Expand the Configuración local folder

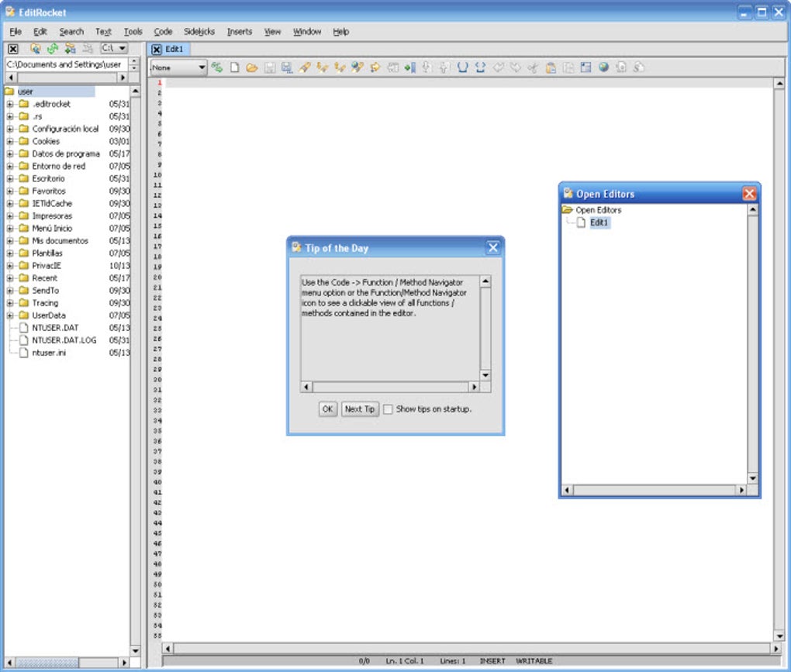[10, 129]
